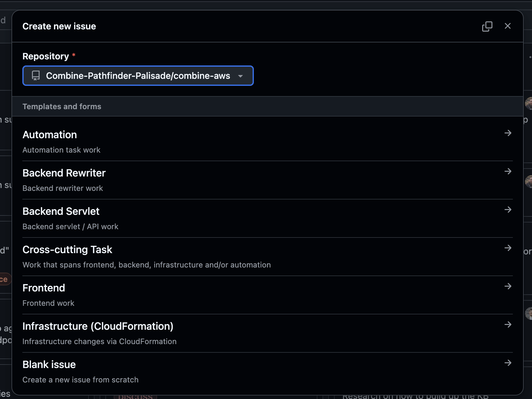The height and width of the screenshot is (399, 532).
Task: Close the Create new issue dialog
Action: [x=507, y=26]
